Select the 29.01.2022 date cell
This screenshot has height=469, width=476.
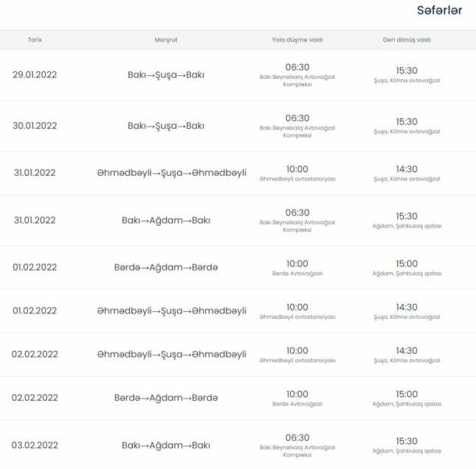coord(34,75)
